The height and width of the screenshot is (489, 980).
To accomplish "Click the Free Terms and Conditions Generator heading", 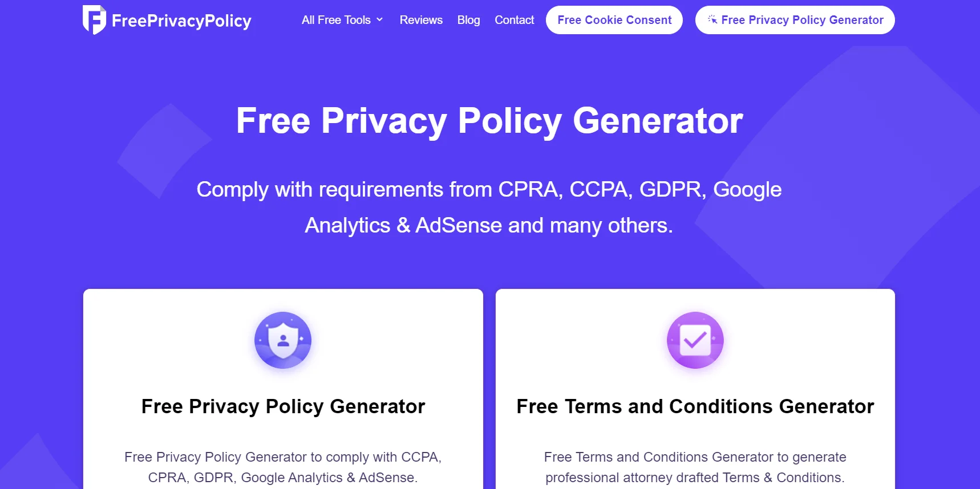I will pyautogui.click(x=695, y=406).
